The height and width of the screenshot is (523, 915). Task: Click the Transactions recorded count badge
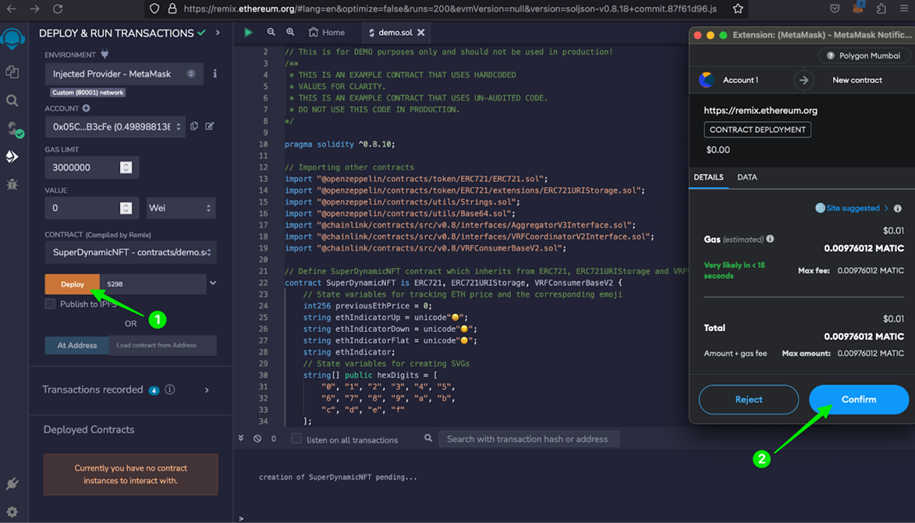coord(154,390)
